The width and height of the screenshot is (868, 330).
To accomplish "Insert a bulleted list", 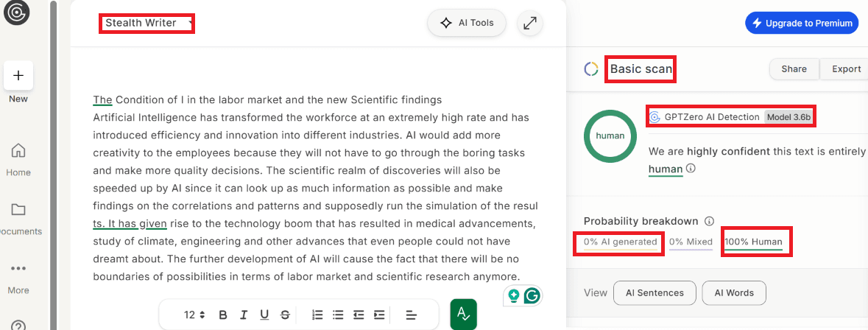I will pos(338,315).
